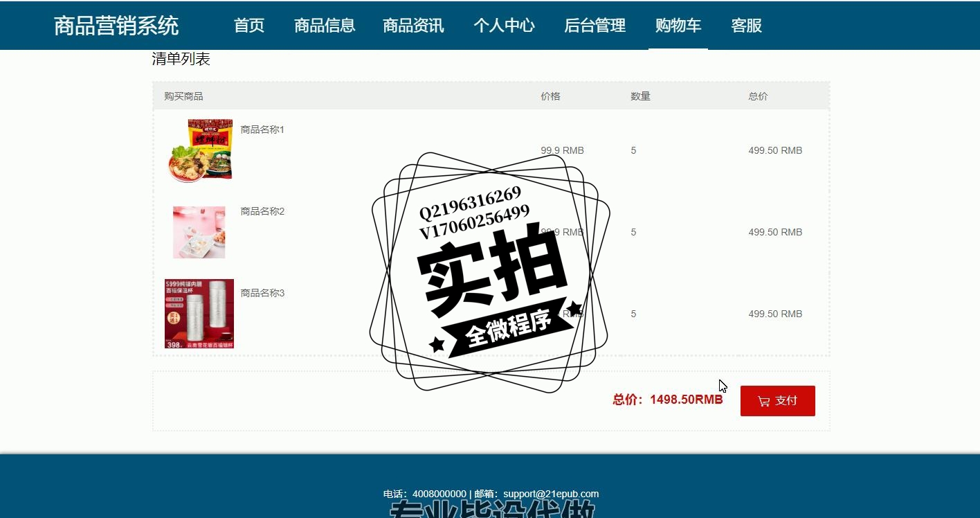Click the 99.9 RMB price of 商品名称1
Viewport: 980px width, 518px height.
[x=562, y=150]
